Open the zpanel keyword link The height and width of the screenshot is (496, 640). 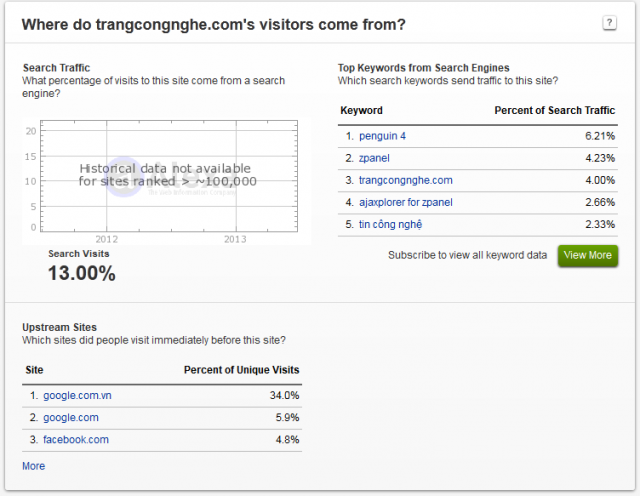point(376,157)
